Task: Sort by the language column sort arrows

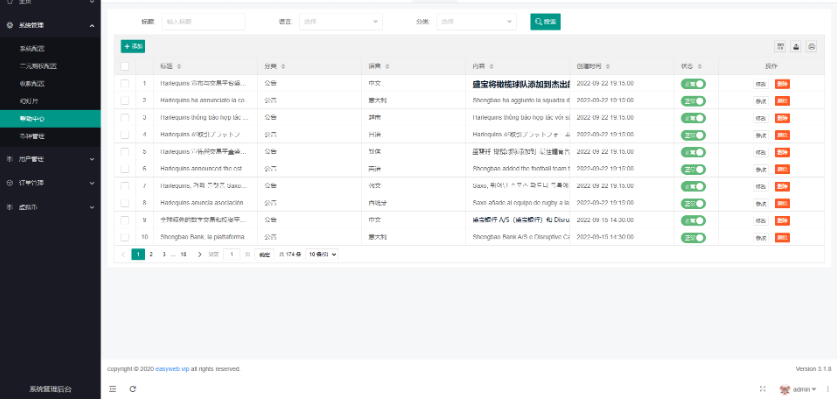Action: [x=387, y=66]
